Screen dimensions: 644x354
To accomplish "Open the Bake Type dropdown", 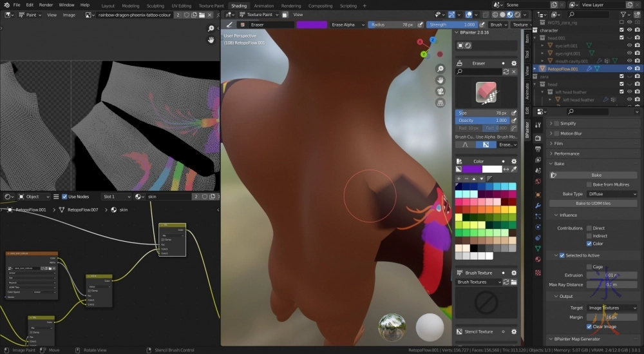I will coord(611,194).
